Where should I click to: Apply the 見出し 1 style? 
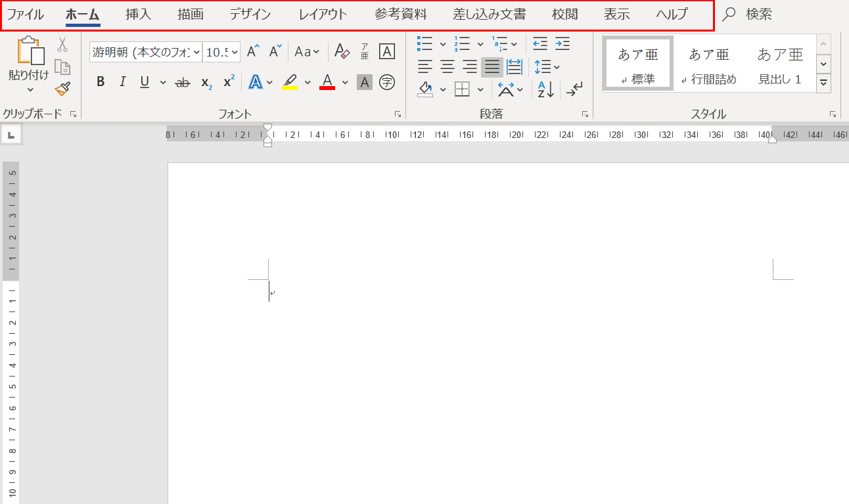click(780, 63)
